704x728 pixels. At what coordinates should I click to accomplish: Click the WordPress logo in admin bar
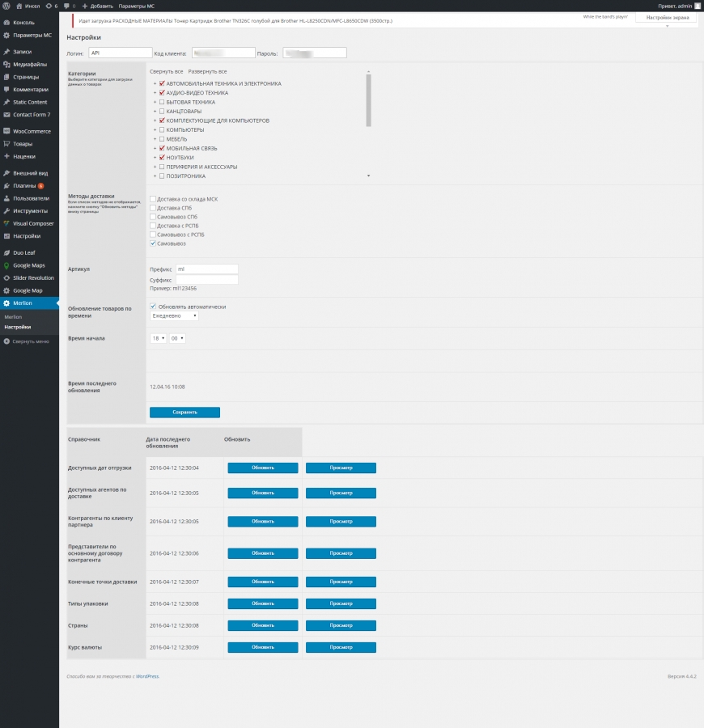pyautogui.click(x=6, y=6)
